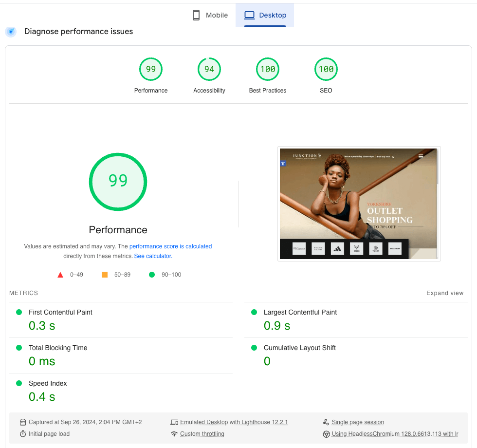Click the 0.4 s metric value
This screenshot has height=448, width=477.
(x=42, y=397)
